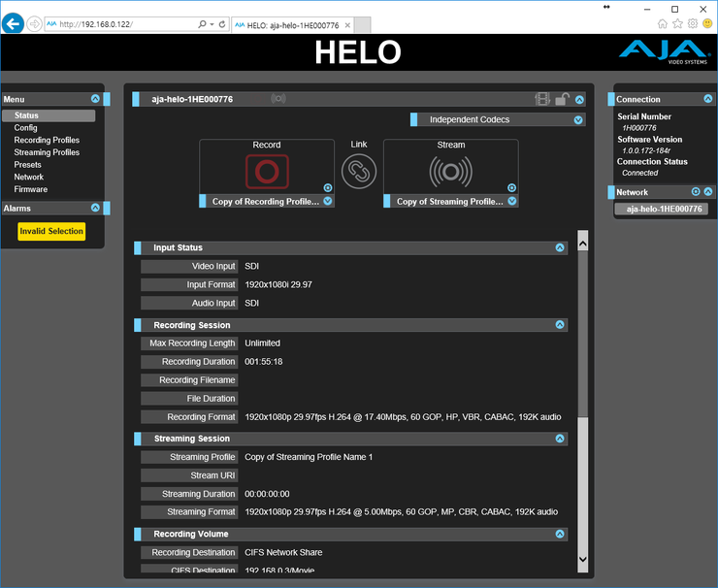Toggle the padlock icon in device header
The height and width of the screenshot is (588, 718).
pos(563,99)
